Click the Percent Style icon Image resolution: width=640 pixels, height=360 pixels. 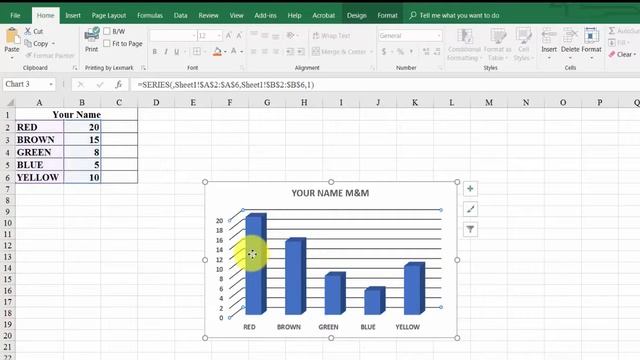click(400, 51)
